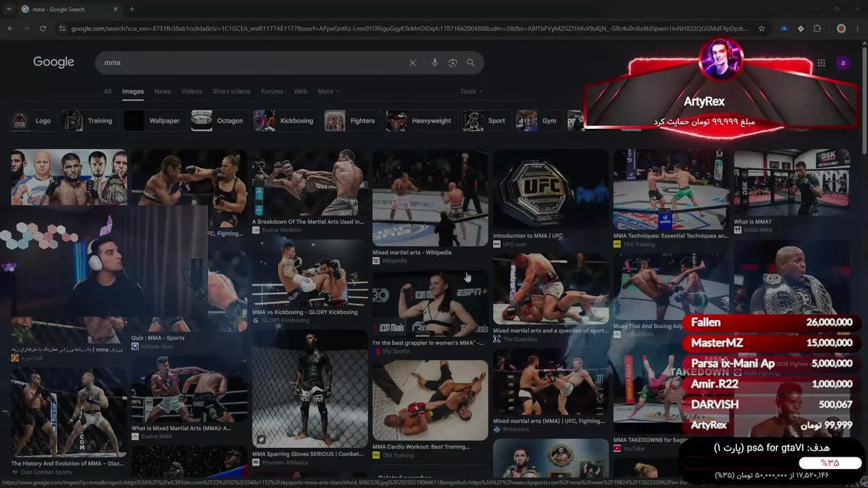Switch to the Videos tab

(191, 91)
